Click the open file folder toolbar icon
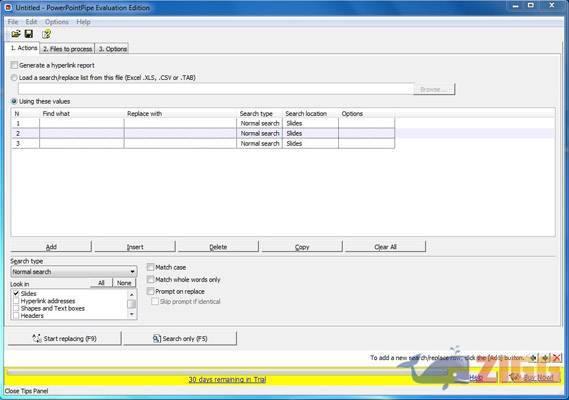569x400 pixels. [x=16, y=34]
